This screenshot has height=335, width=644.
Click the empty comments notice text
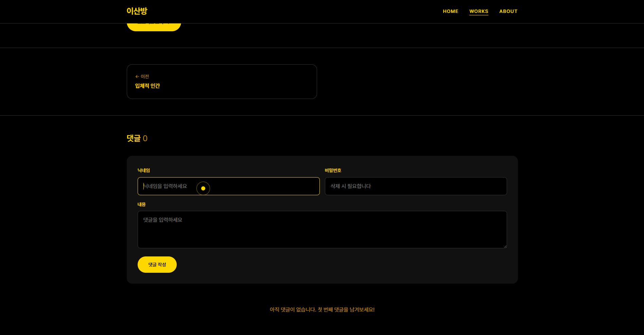(x=322, y=309)
